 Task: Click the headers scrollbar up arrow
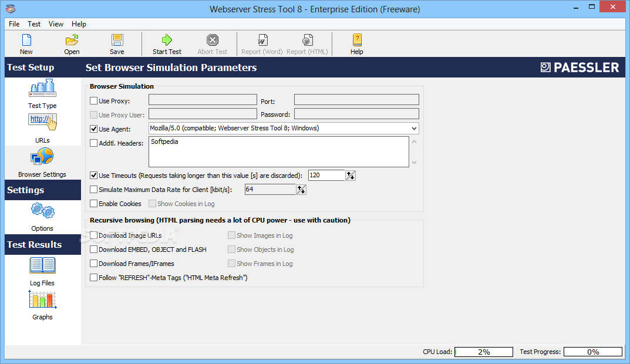click(x=415, y=142)
